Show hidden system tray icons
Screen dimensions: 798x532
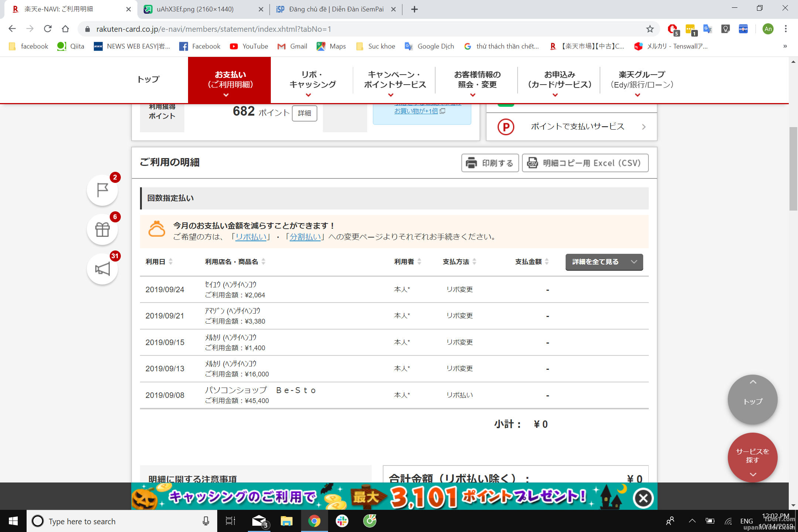[x=692, y=521]
